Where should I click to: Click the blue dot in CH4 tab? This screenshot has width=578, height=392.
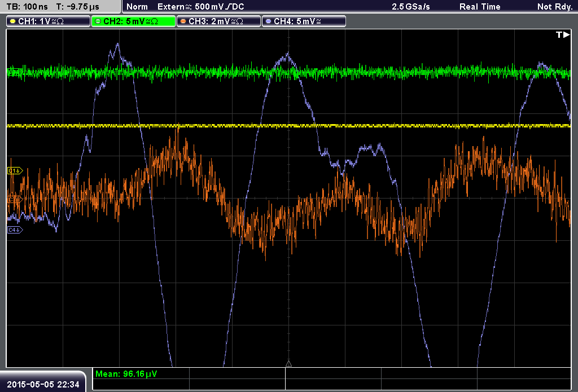(268, 21)
